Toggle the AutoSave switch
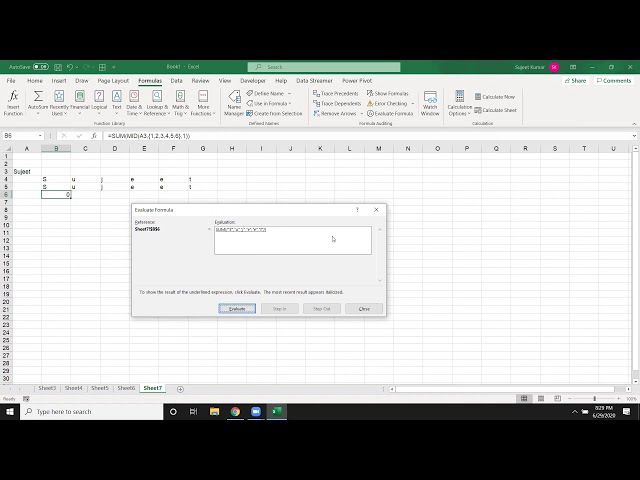This screenshot has width=640, height=480. coord(41,67)
